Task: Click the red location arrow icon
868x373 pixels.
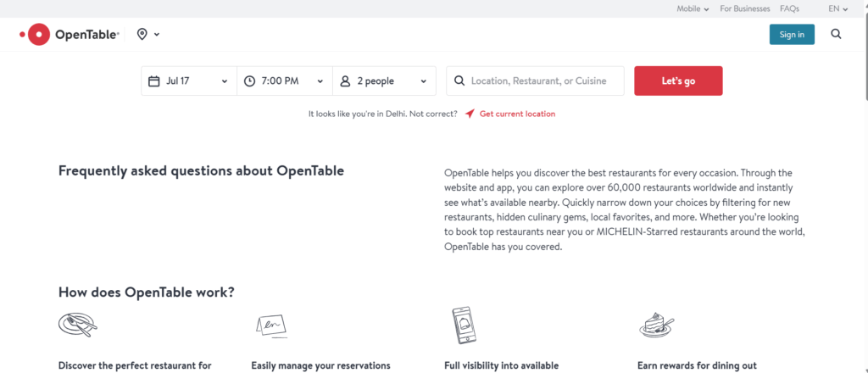Action: (x=470, y=114)
